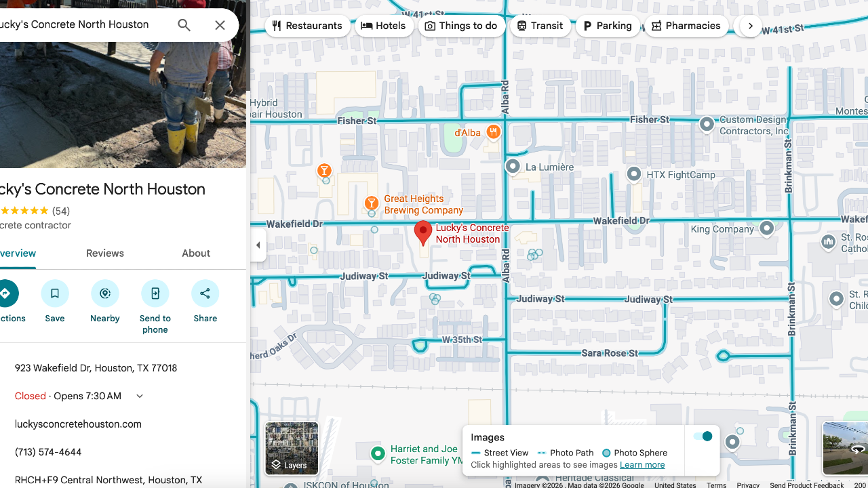
Task: Save this place with the bookmark icon
Action: coord(55,293)
